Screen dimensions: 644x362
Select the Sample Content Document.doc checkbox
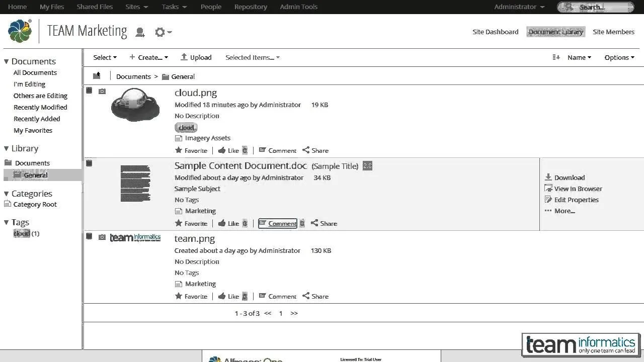(89, 163)
